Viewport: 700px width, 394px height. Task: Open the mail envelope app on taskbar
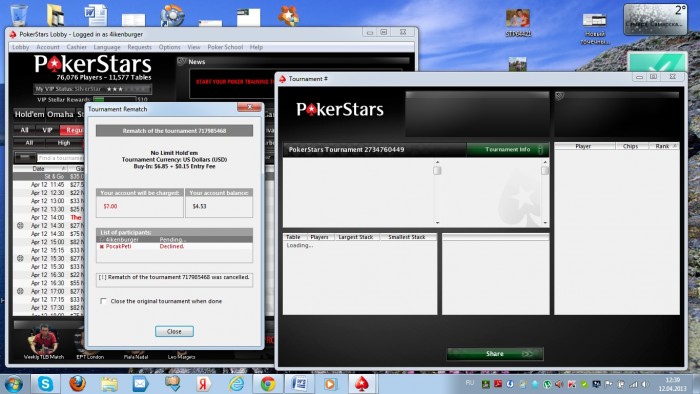[141, 384]
